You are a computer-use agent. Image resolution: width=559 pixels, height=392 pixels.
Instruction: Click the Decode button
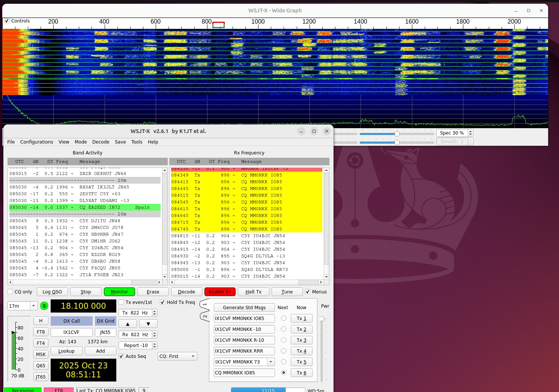point(186,292)
